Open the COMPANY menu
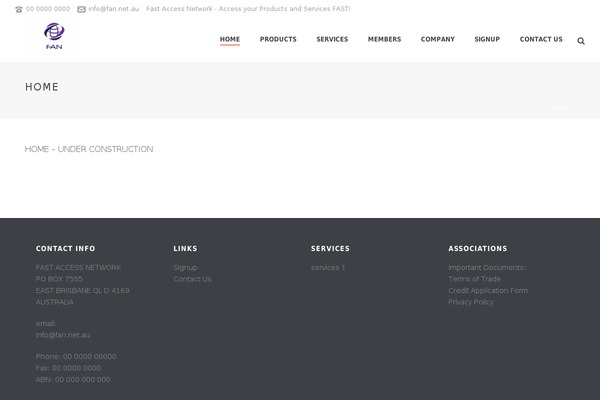The width and height of the screenshot is (600, 400). point(438,39)
